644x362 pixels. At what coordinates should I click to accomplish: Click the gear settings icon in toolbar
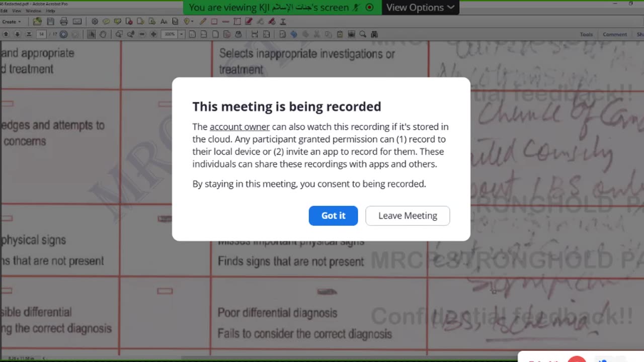click(95, 22)
